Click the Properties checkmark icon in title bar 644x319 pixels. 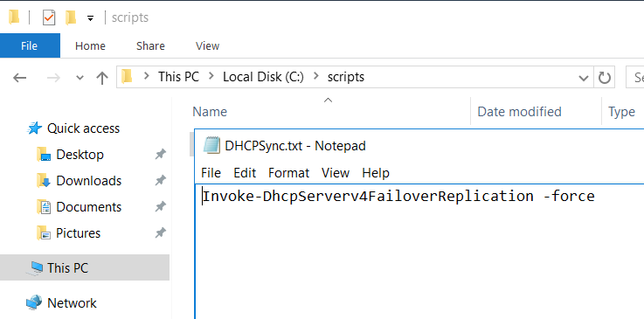pyautogui.click(x=49, y=17)
